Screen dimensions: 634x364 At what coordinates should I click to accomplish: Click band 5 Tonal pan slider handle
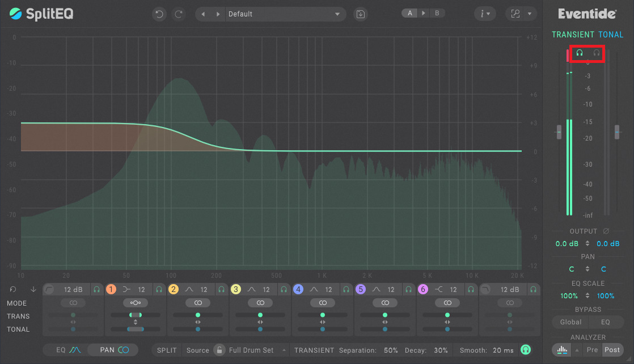[385, 329]
